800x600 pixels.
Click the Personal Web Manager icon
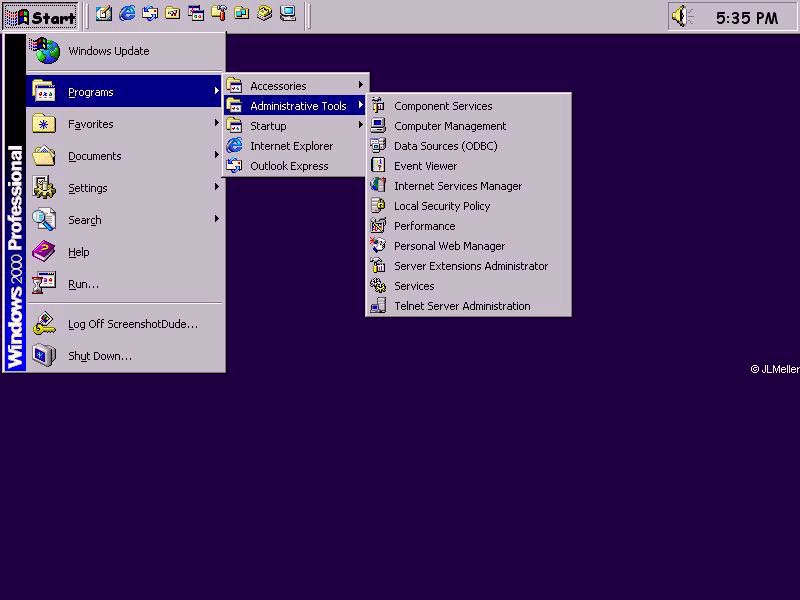(378, 245)
